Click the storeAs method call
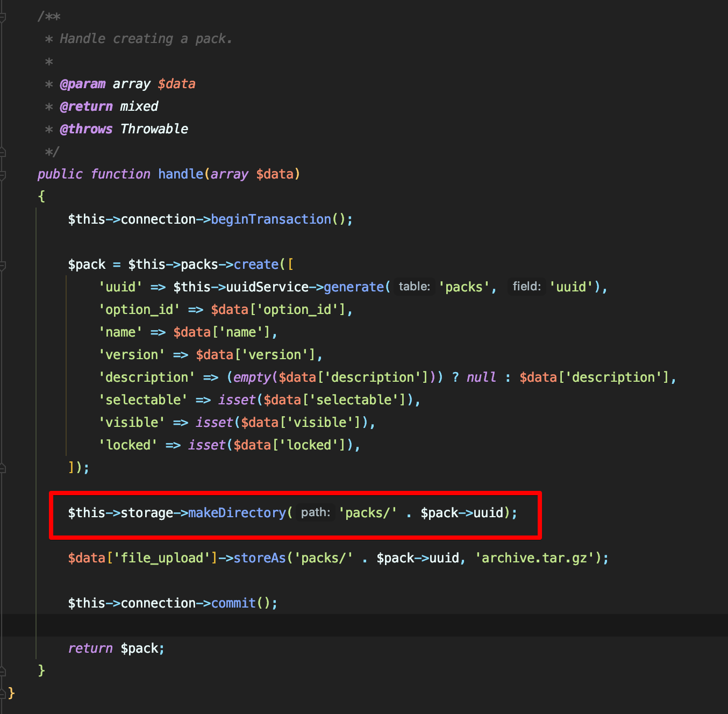728x714 pixels. coord(260,558)
